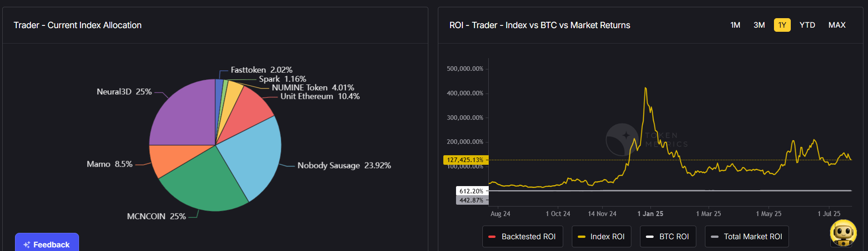Select the 1M time range tab
The height and width of the screenshot is (251, 868).
pyautogui.click(x=735, y=25)
